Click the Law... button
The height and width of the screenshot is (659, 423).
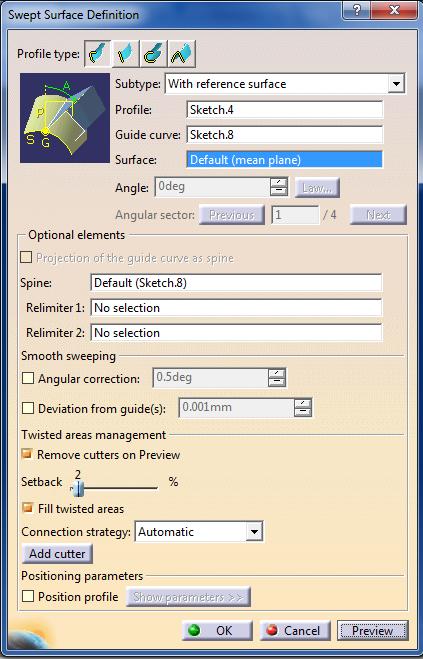(x=317, y=188)
